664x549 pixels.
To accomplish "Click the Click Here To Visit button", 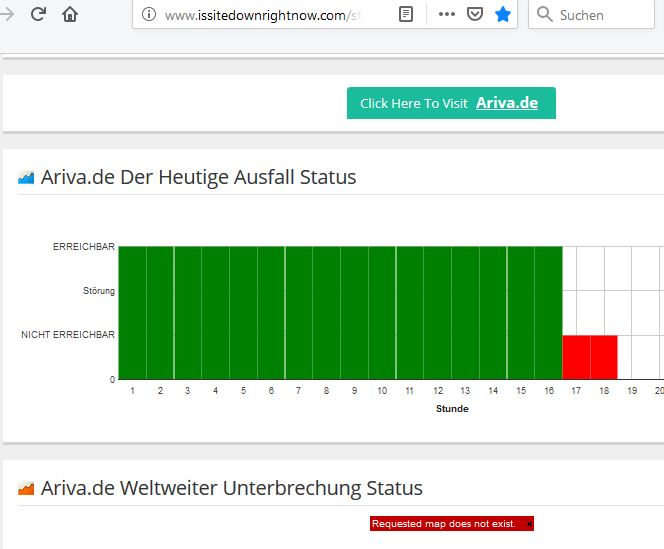I will coord(451,103).
